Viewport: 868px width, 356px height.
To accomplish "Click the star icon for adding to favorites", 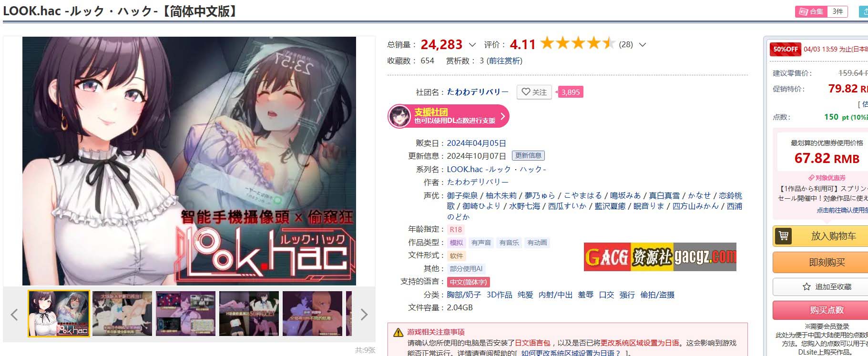I will (x=807, y=286).
